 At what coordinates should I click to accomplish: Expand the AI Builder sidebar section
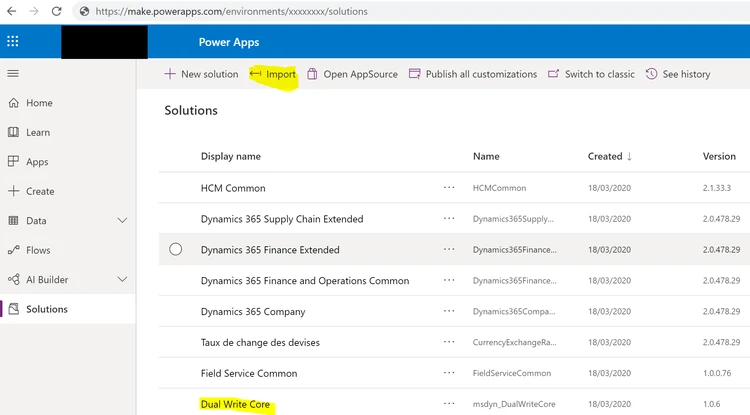pos(123,280)
